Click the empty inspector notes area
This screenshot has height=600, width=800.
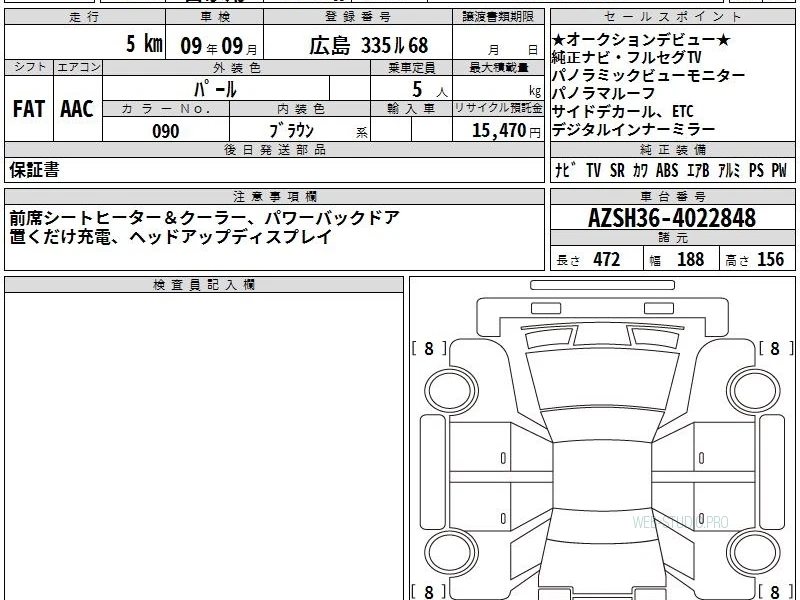tap(204, 446)
